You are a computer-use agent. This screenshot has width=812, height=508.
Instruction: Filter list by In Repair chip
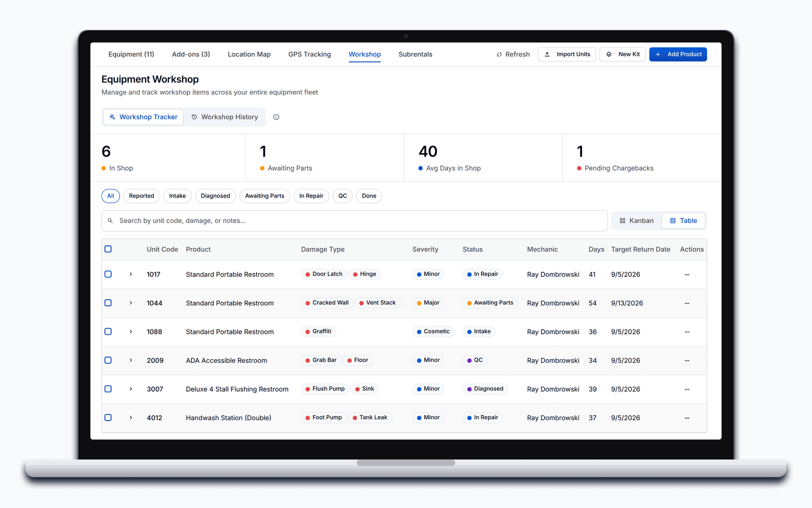tap(311, 196)
